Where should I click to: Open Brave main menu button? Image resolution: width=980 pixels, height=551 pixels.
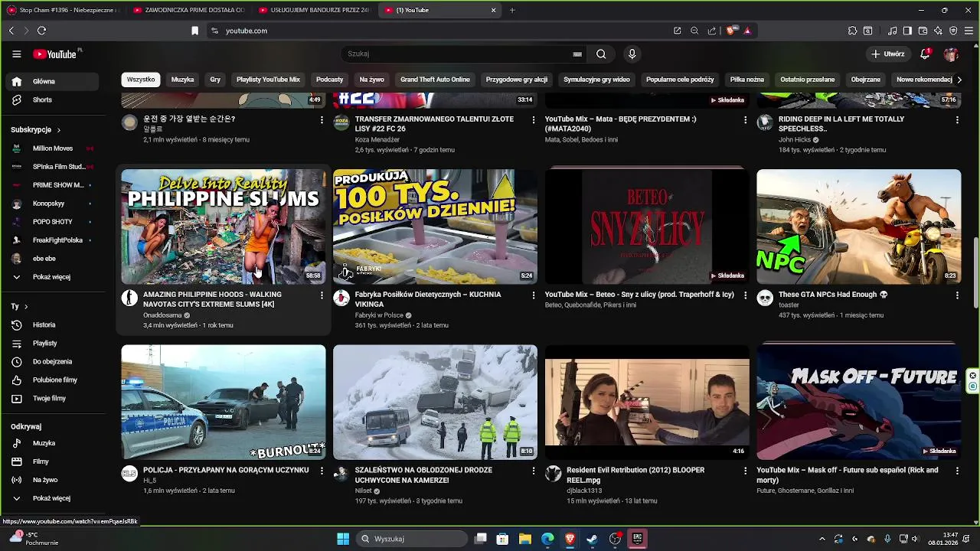(x=969, y=31)
